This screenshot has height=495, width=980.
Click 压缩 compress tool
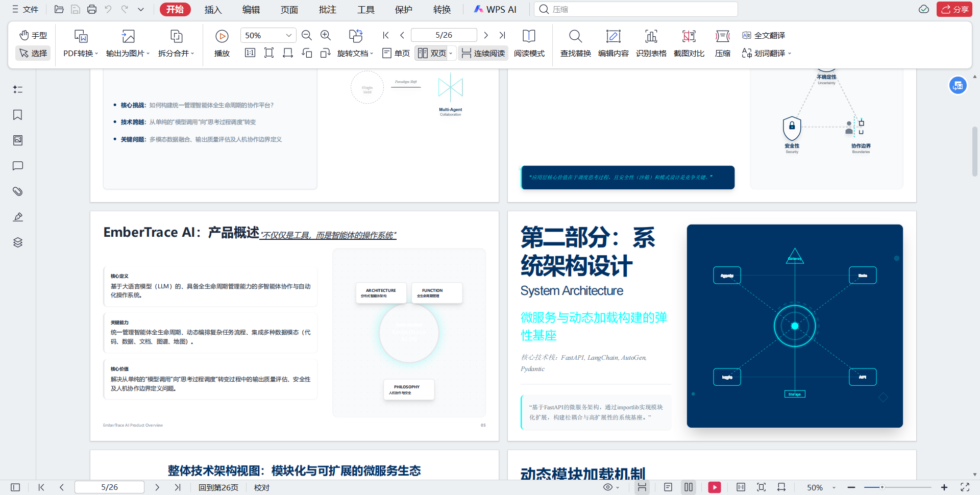722,43
